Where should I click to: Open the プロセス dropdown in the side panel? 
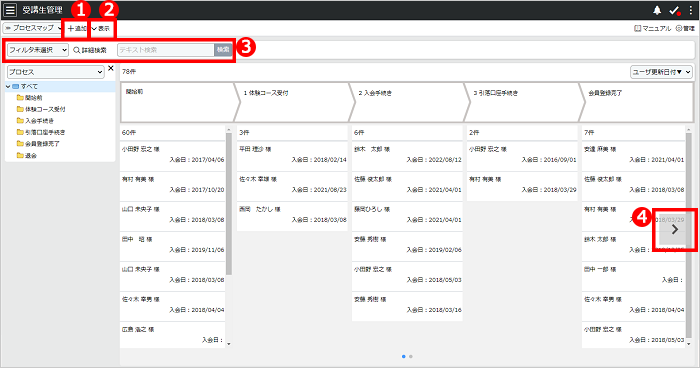click(x=56, y=71)
